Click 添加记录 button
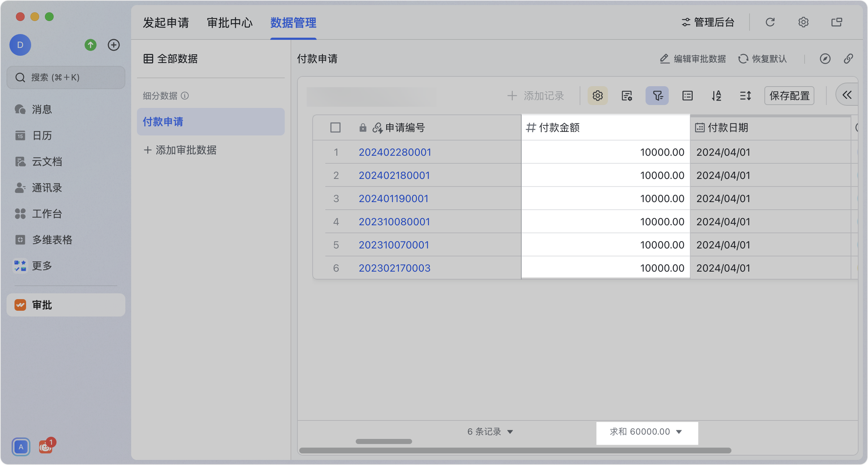This screenshot has width=868, height=465. pos(535,96)
